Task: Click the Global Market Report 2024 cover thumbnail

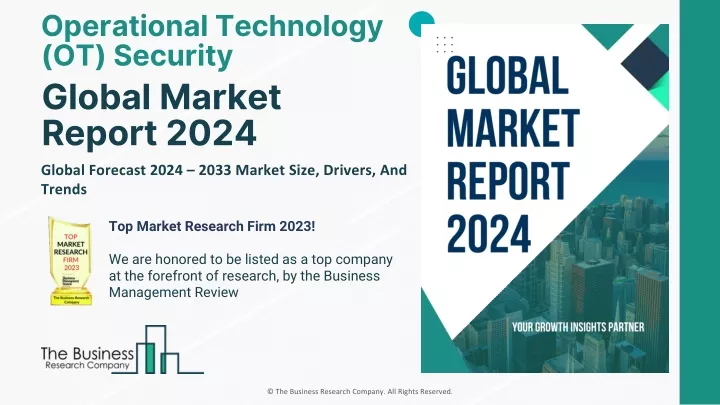Action: coord(545,198)
